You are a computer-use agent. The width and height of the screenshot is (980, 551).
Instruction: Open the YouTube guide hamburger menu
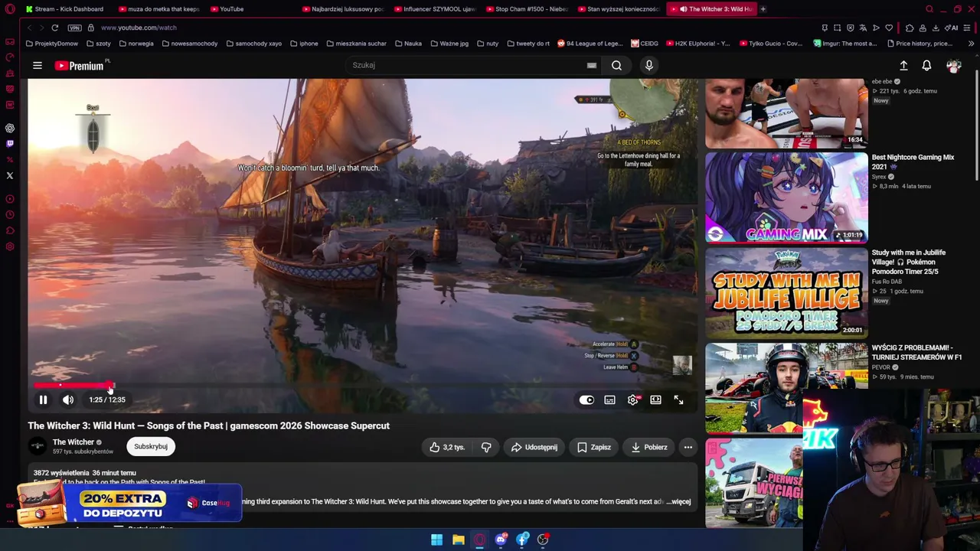[x=38, y=66]
